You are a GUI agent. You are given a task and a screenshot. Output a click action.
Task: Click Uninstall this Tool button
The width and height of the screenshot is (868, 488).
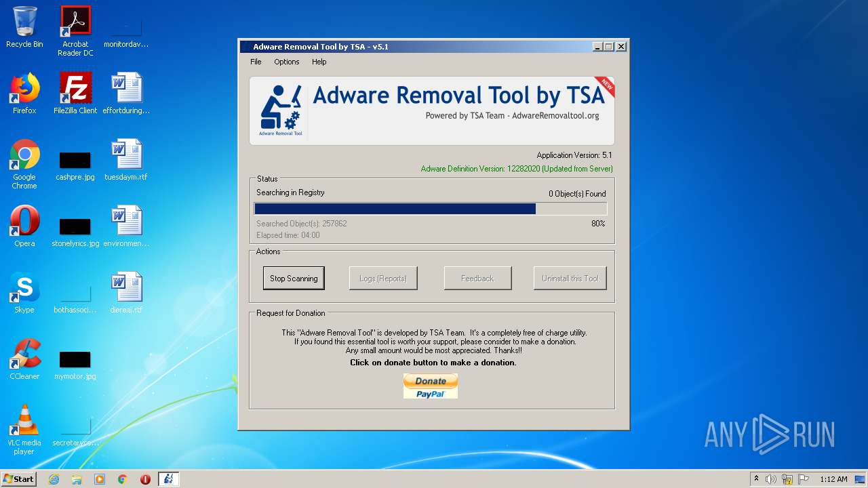(x=570, y=278)
